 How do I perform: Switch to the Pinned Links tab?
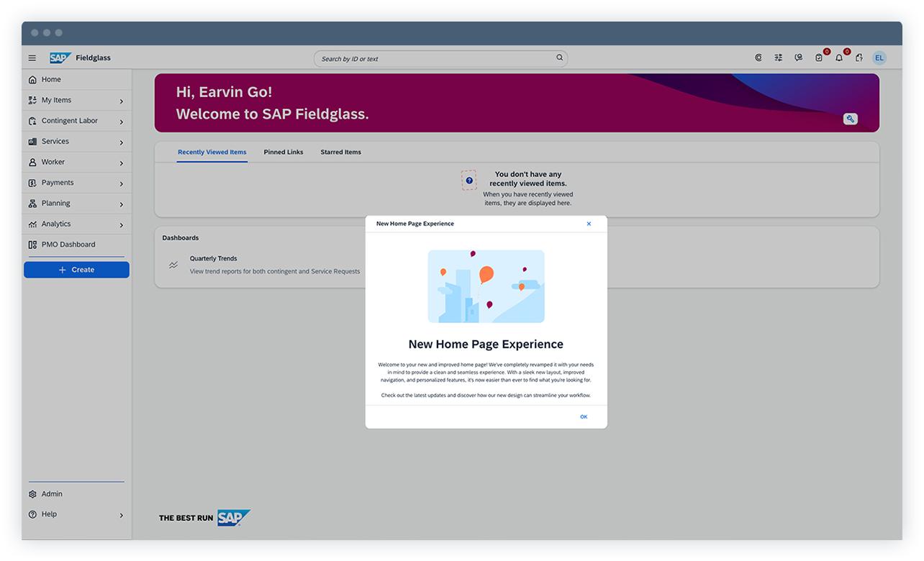tap(283, 152)
